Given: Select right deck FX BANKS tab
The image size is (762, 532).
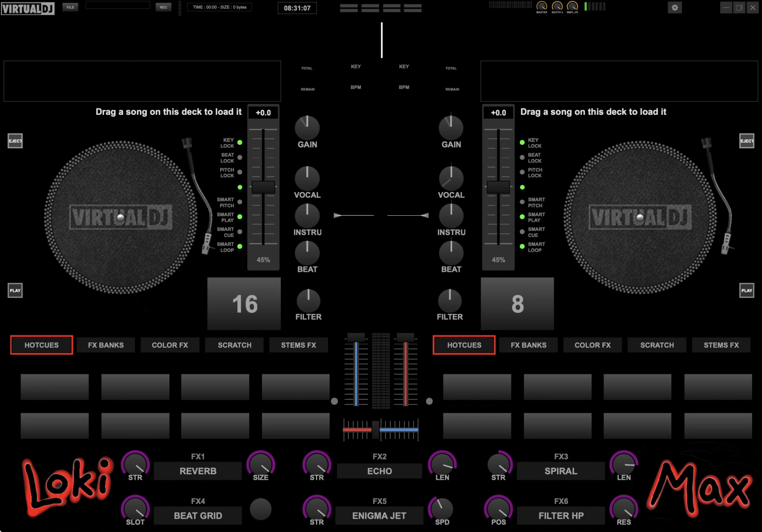Looking at the screenshot, I should 529,345.
